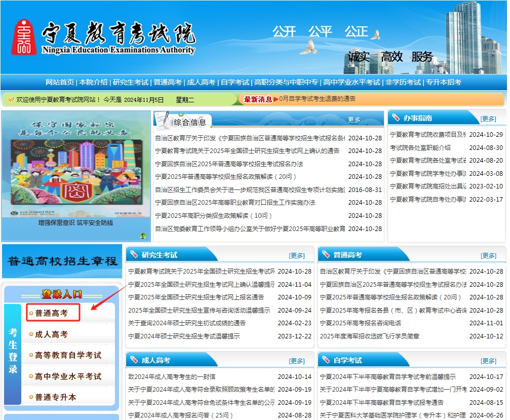The height and width of the screenshot is (420, 510).
Task: Click the notepad icon beside 综合信息 heading
Action: (163, 121)
